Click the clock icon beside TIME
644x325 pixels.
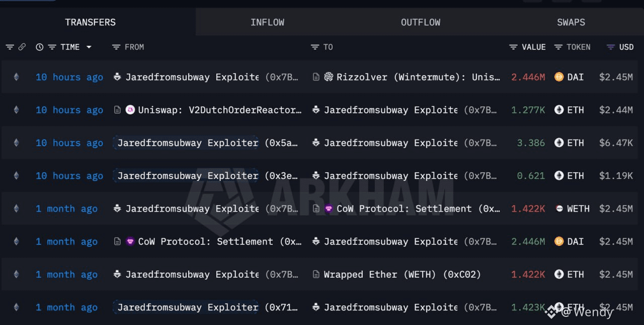[x=40, y=47]
